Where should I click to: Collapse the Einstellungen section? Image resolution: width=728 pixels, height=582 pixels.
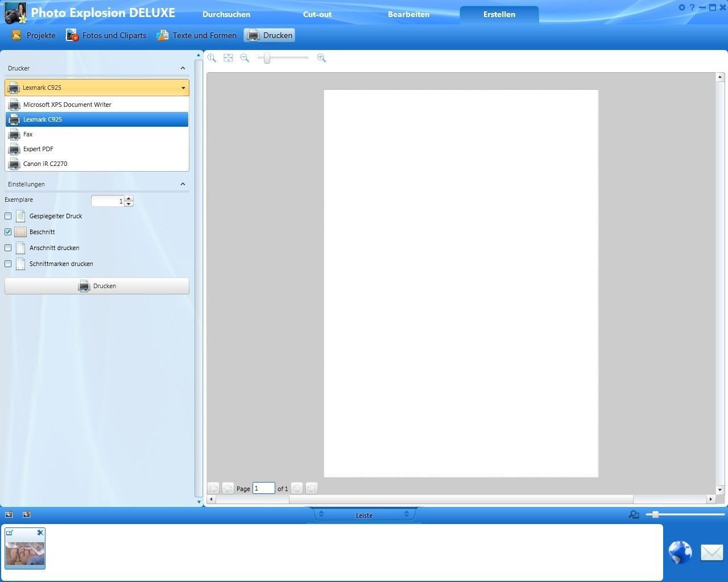pos(183,184)
